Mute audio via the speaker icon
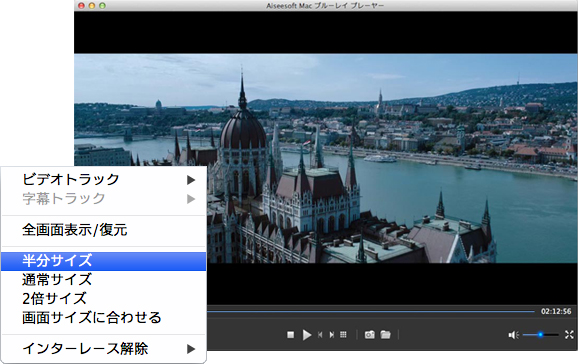 [513, 334]
